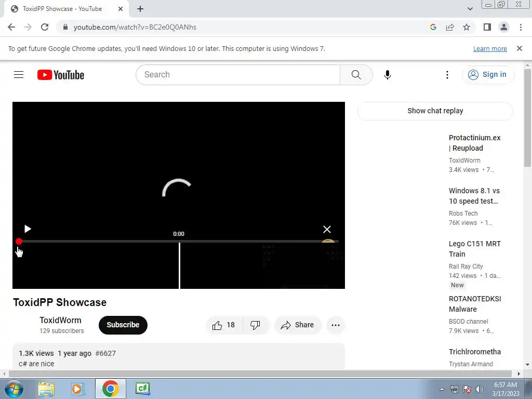This screenshot has width=532, height=399.
Task: Click the network tray icon
Action: 454,389
